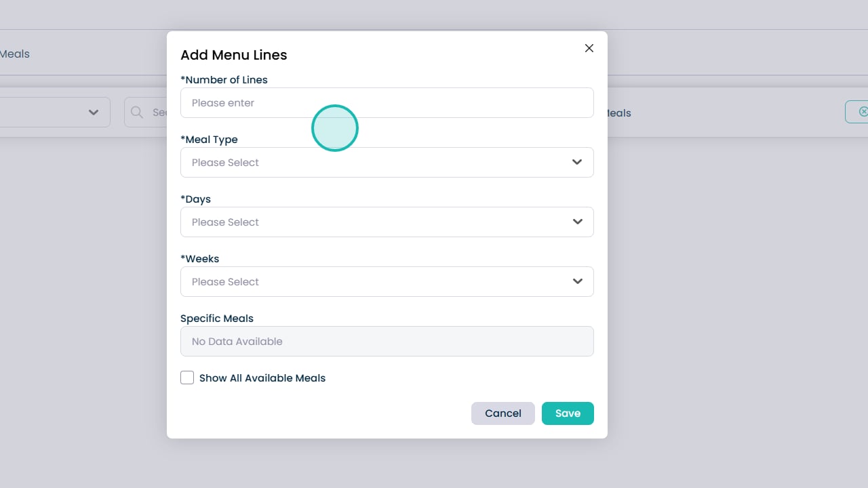Click the Number of Lines input field

tap(387, 103)
